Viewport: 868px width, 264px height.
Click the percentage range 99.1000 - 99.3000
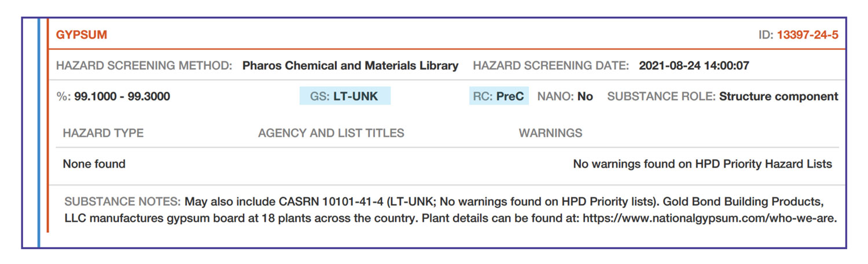pos(122,96)
